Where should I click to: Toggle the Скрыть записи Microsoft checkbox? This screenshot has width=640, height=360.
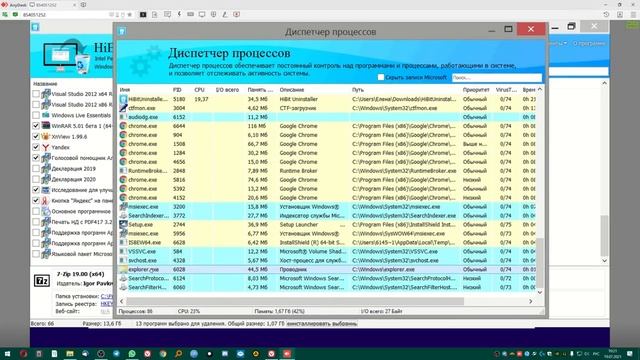(x=381, y=77)
